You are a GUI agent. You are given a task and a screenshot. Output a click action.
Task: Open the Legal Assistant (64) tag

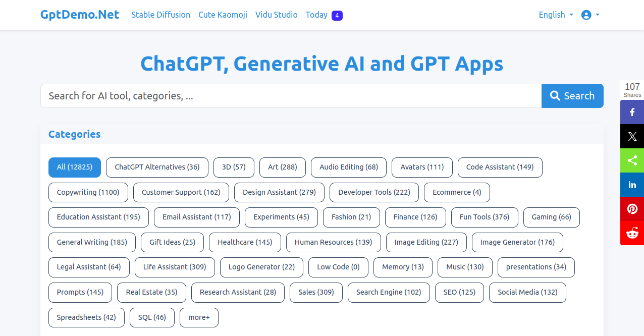click(89, 267)
